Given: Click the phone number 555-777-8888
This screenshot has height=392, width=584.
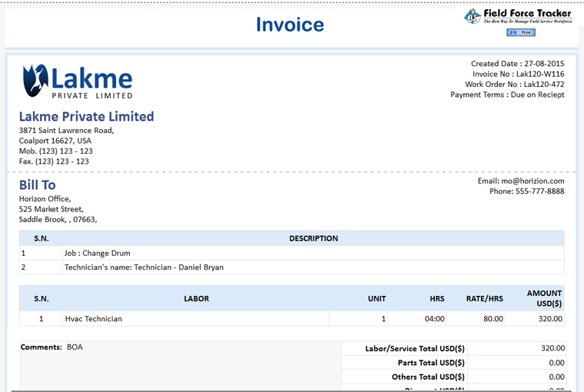Looking at the screenshot, I should click(539, 191).
